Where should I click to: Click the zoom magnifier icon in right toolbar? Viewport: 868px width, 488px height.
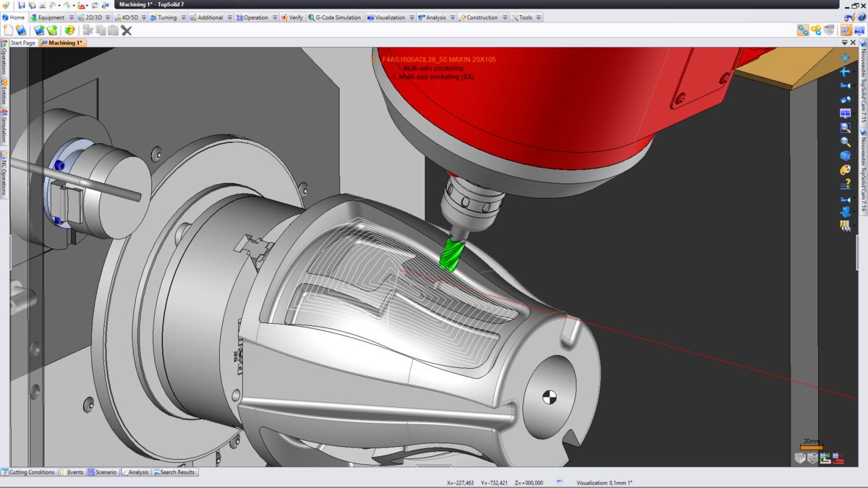tap(845, 142)
